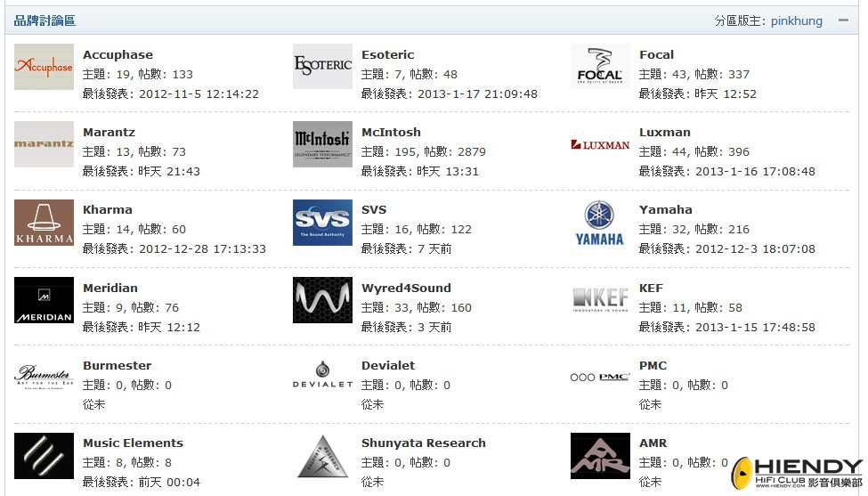Click the Focal logo icon
This screenshot has height=496, width=868.
[599, 67]
